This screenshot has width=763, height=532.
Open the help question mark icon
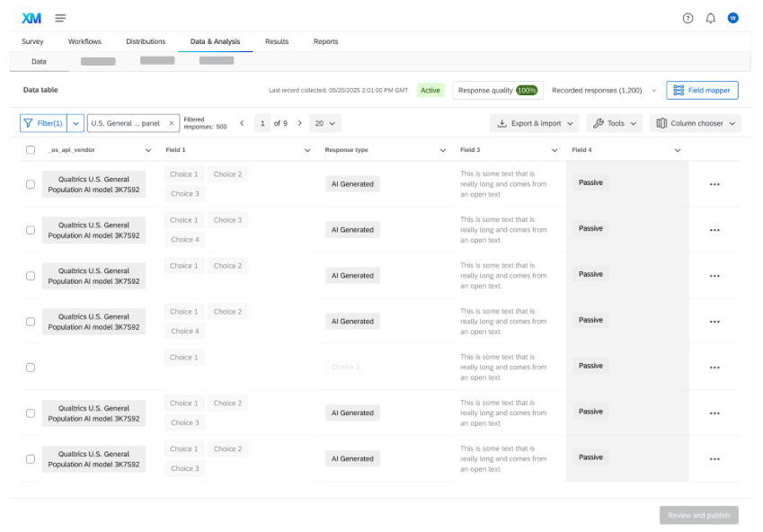688,18
